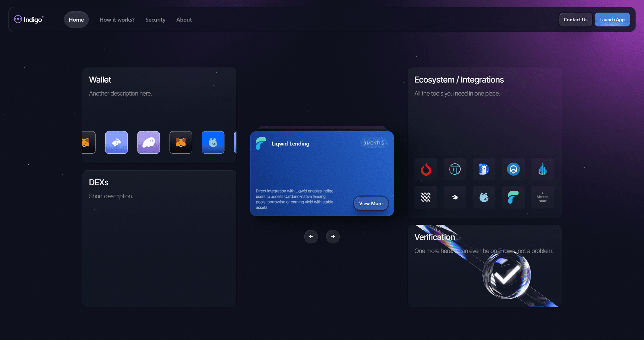Advance carousel with the right arrow
This screenshot has height=340, width=644.
pos(333,237)
